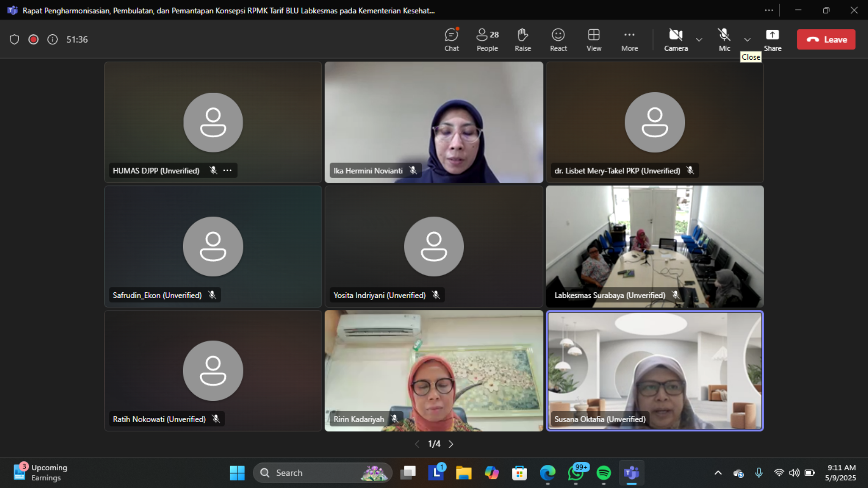Raise your hand in the meeting
The height and width of the screenshot is (488, 868).
(523, 40)
